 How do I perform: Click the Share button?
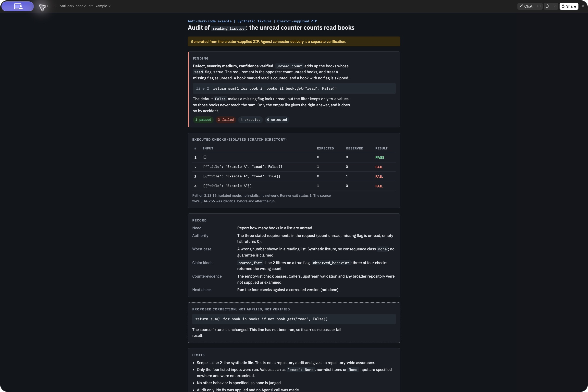pos(569,6)
